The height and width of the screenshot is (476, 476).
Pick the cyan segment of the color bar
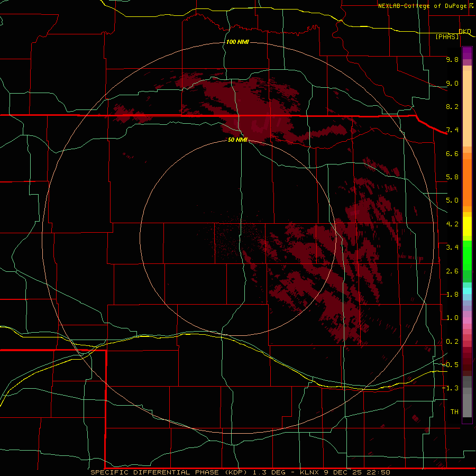(467, 291)
